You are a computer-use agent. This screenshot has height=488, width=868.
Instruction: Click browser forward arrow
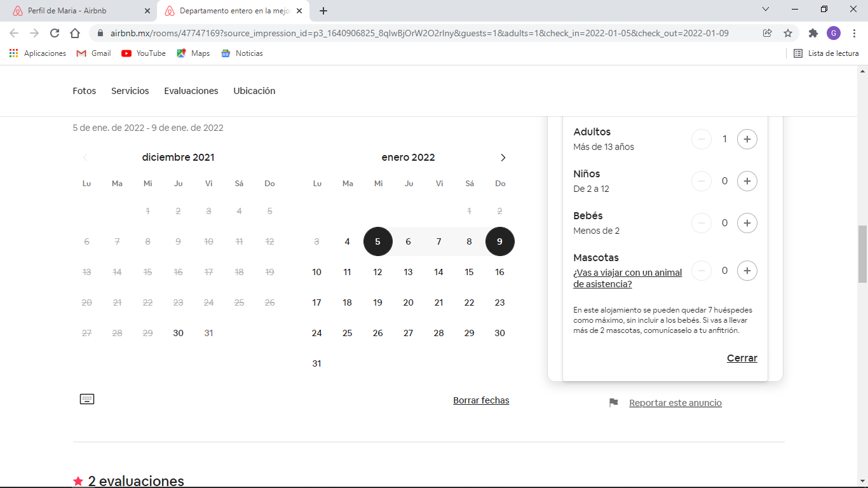point(34,33)
